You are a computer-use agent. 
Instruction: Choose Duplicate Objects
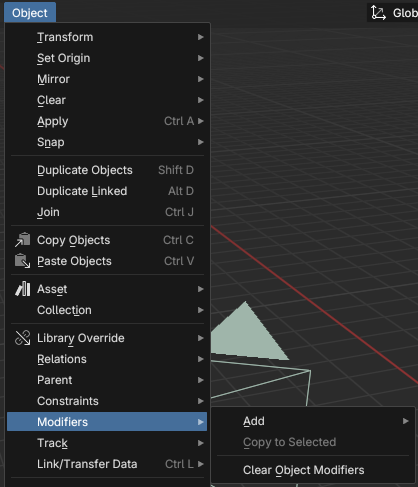pos(107,170)
